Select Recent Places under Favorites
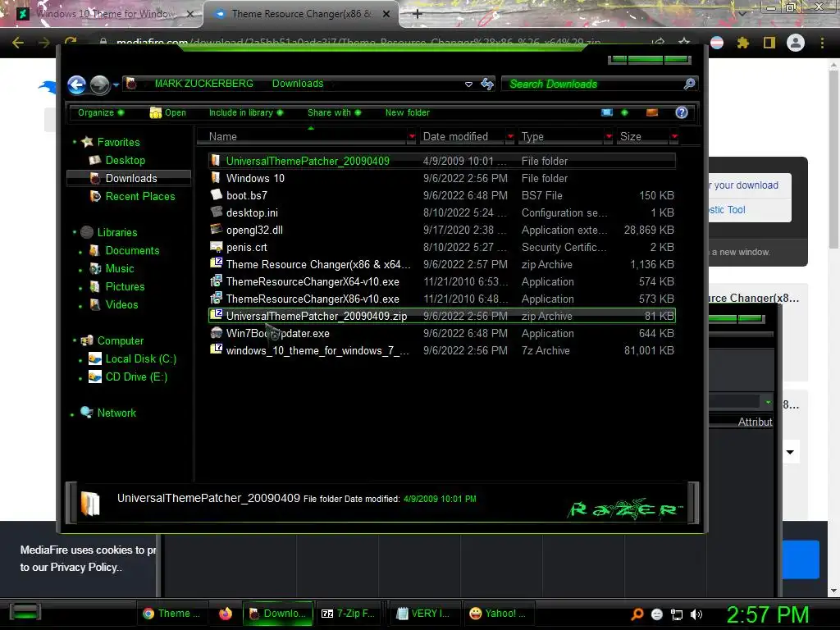The image size is (840, 630). pyautogui.click(x=139, y=196)
